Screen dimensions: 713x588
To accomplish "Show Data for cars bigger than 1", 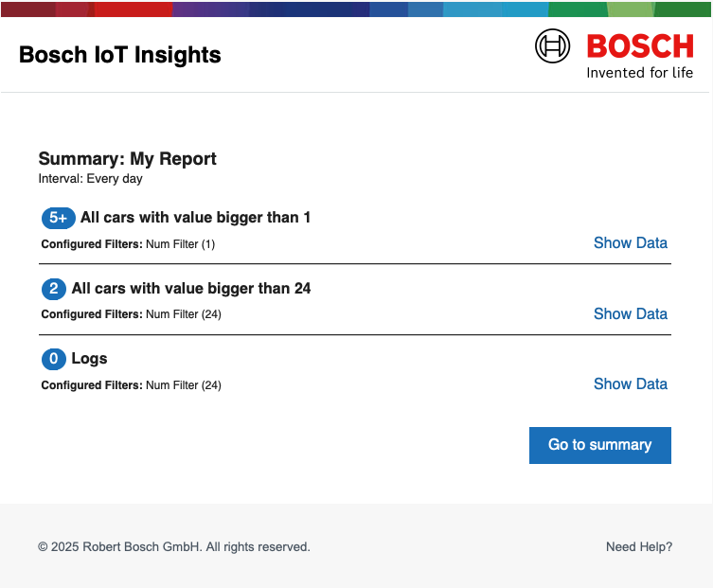I will click(630, 243).
